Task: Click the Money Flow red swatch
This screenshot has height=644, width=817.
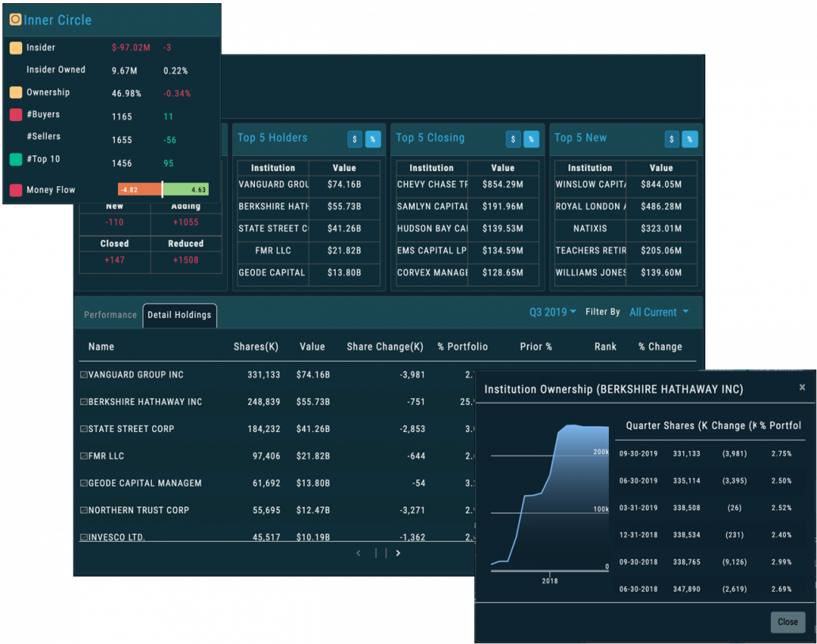Action: click(16, 190)
